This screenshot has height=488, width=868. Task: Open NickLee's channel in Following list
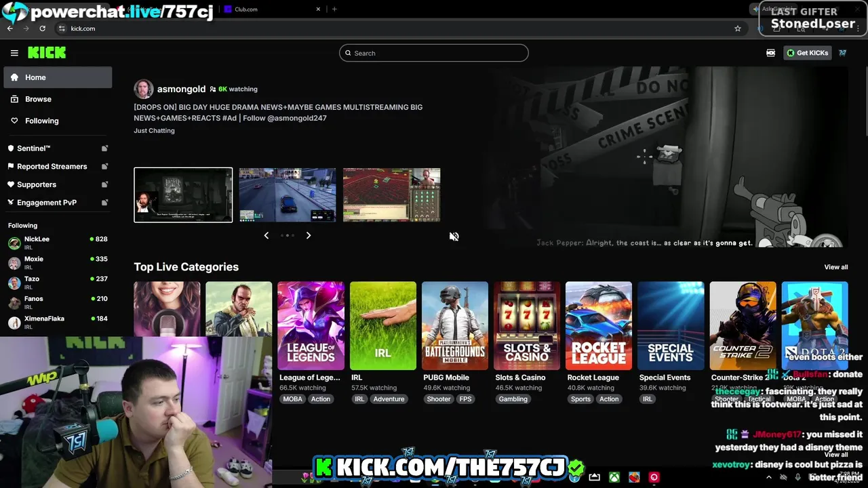[x=58, y=243]
